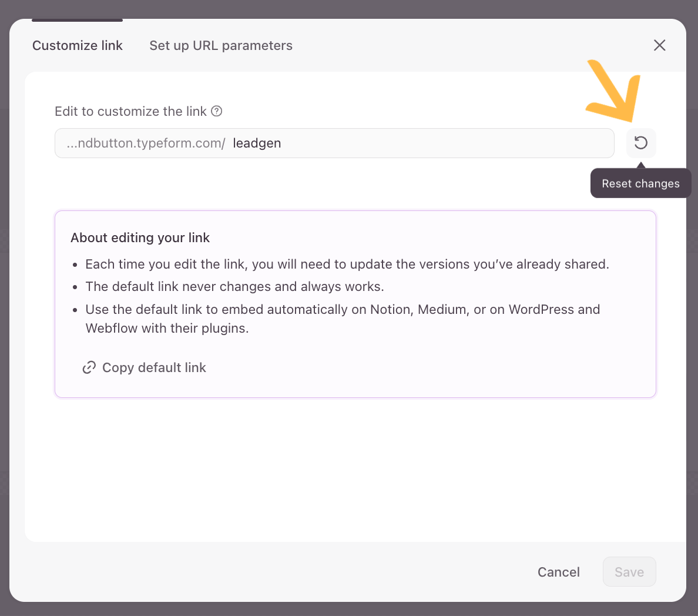Close the Customize link dialog
This screenshot has width=698, height=616.
(x=659, y=45)
